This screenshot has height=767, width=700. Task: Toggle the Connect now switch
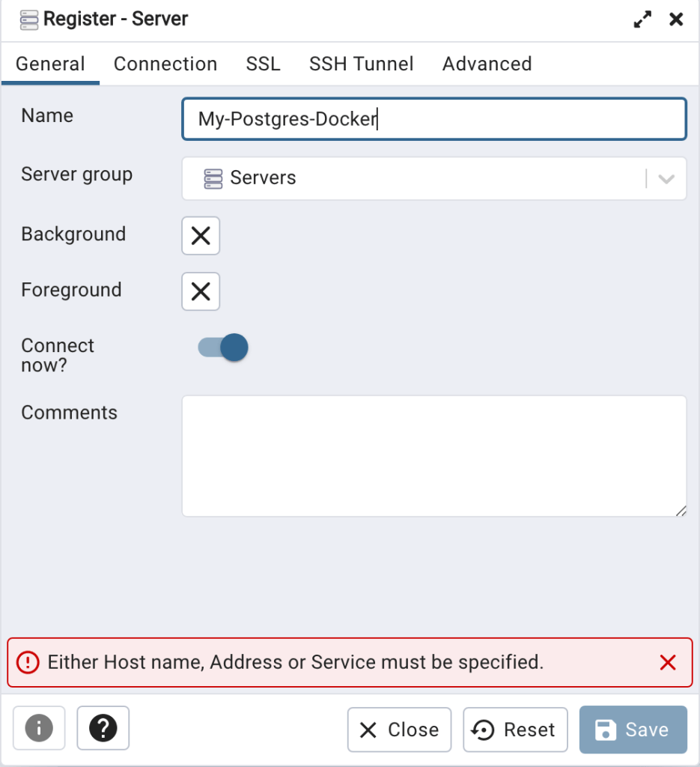coord(223,348)
